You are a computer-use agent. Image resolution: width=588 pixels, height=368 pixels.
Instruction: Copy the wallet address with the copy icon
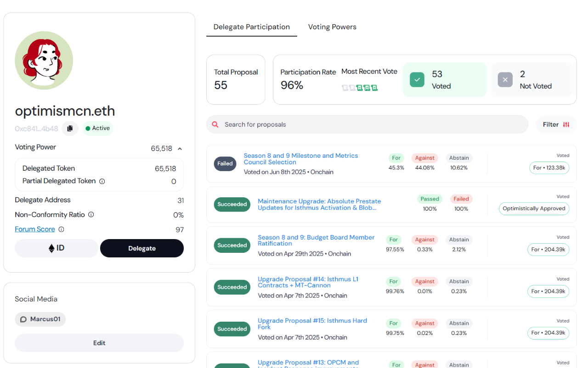pyautogui.click(x=70, y=128)
